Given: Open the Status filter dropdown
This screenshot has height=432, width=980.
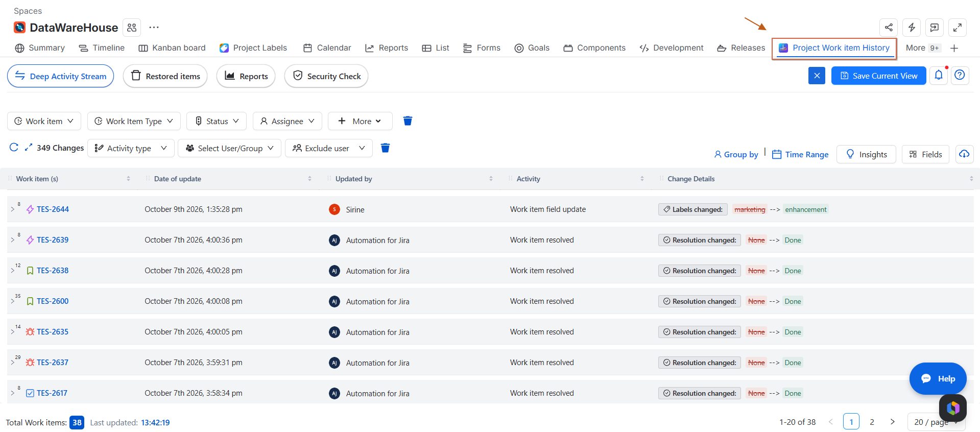Looking at the screenshot, I should point(217,121).
